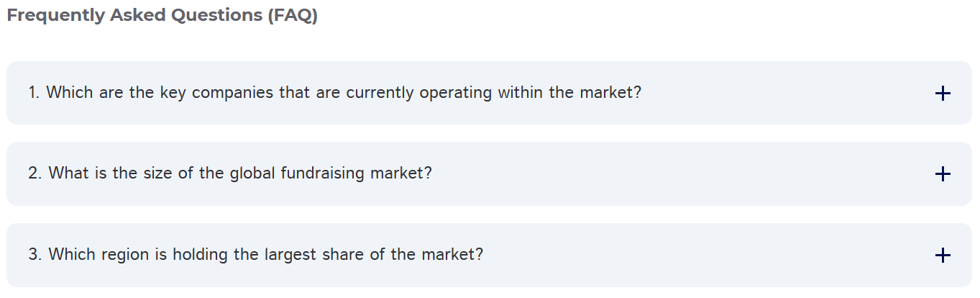Toggle the third accordion's plus sign
Viewport: 980px width, 298px height.
(x=943, y=256)
